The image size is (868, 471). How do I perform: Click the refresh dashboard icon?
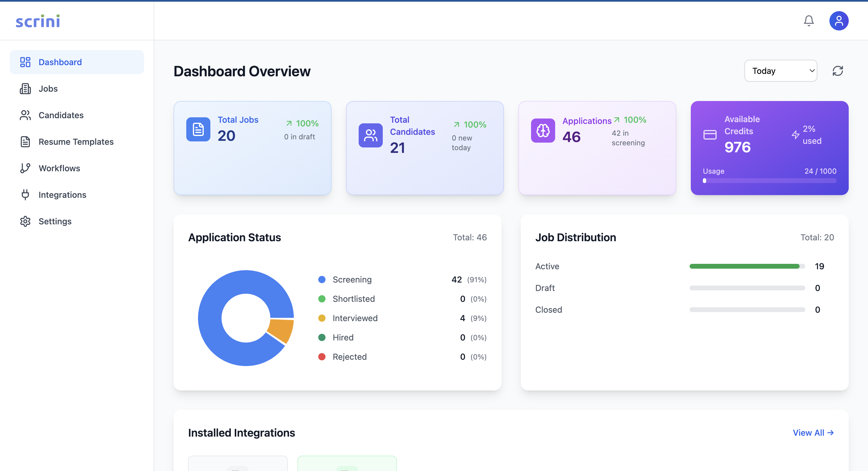pos(837,71)
